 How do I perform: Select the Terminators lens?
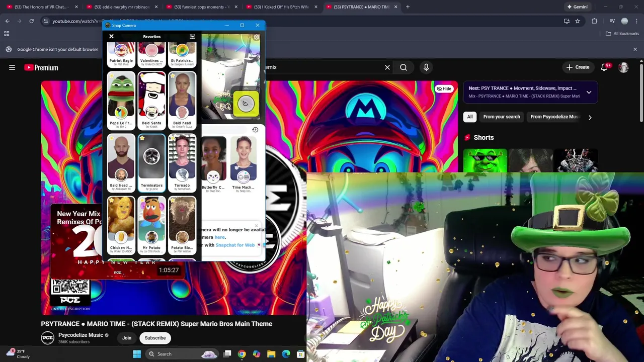(151, 162)
